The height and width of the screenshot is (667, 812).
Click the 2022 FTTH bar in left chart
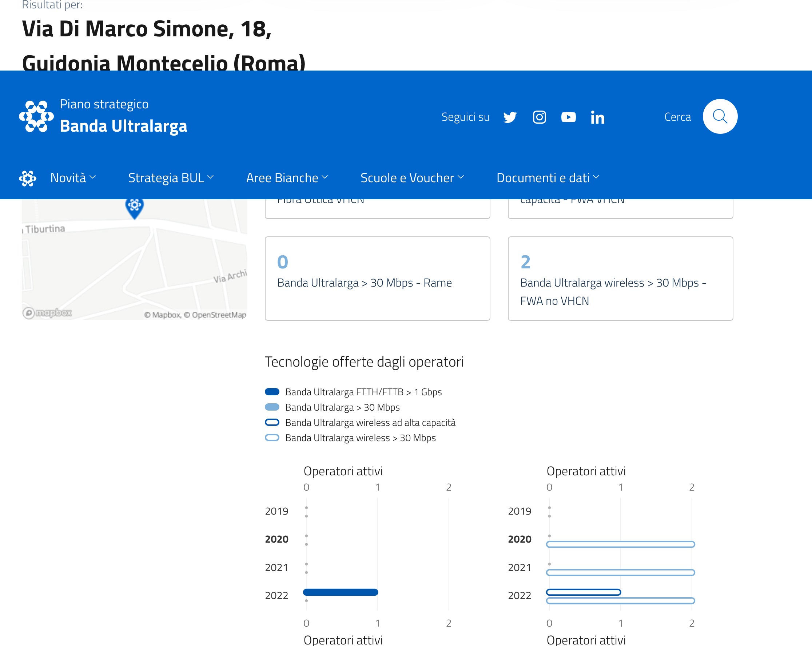341,592
